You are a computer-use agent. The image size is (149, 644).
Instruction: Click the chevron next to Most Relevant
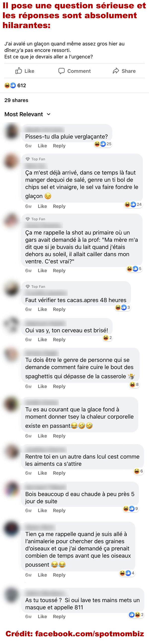(x=49, y=114)
